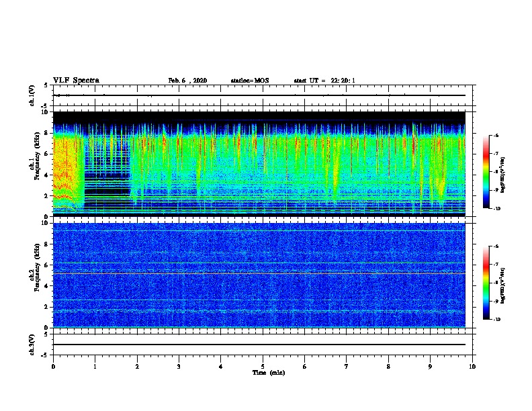Click time axis tick label "4"

[221, 367]
